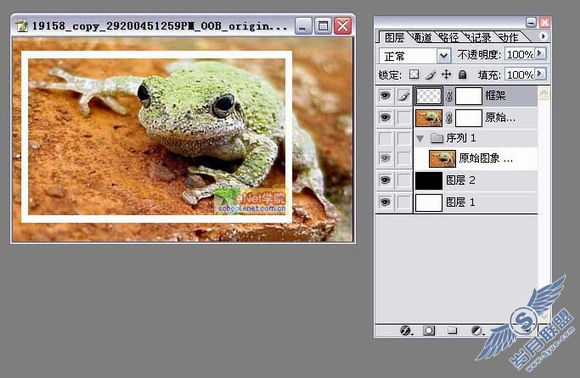The image size is (580, 378).
Task: Lock transparent pixels icon in Layers panel
Action: coord(414,74)
